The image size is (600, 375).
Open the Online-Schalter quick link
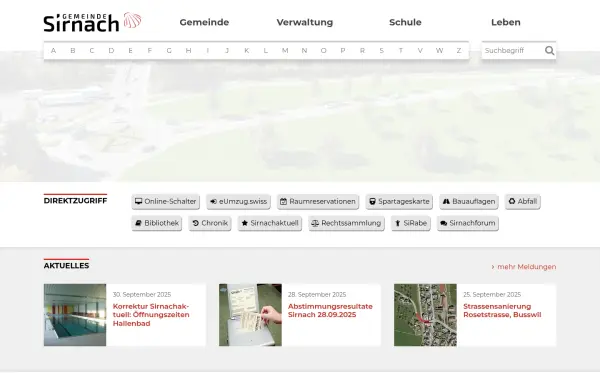[x=166, y=202]
